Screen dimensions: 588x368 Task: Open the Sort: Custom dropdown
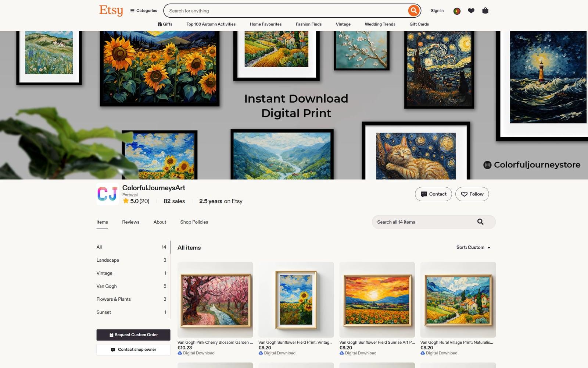473,248
